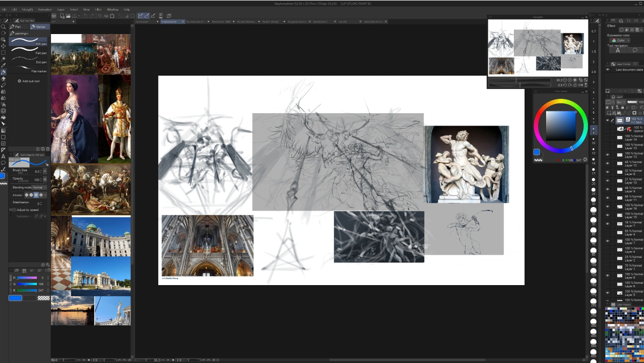Click the Clip Studio launcher icon
The height and width of the screenshot is (363, 644).
54,16
